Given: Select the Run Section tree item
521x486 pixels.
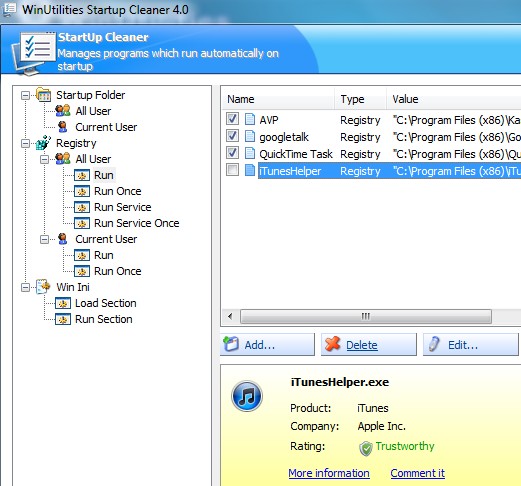Looking at the screenshot, I should point(104,319).
